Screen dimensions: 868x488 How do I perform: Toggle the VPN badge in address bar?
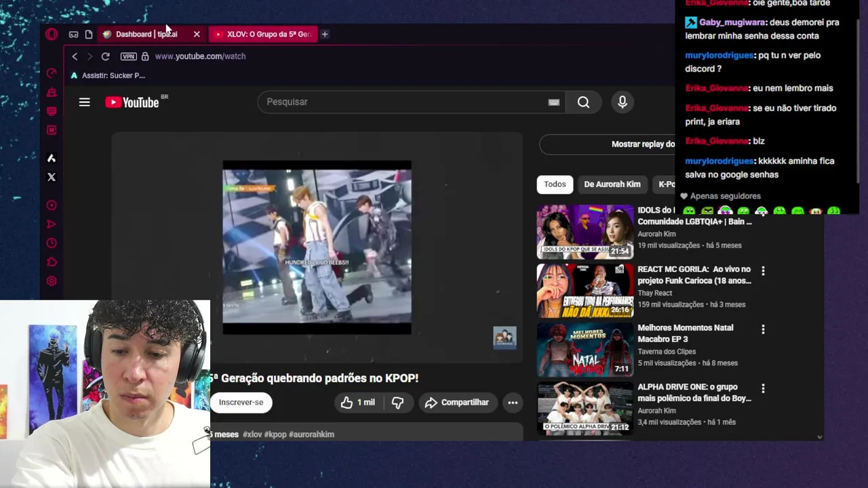point(128,56)
